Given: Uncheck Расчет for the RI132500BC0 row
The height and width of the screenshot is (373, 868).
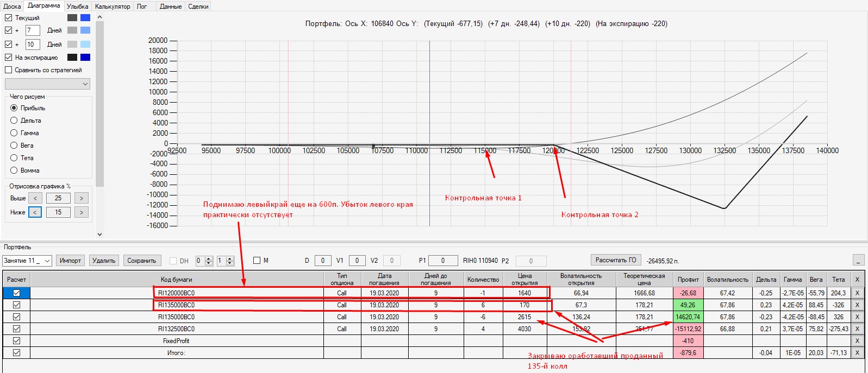Looking at the screenshot, I should [16, 329].
